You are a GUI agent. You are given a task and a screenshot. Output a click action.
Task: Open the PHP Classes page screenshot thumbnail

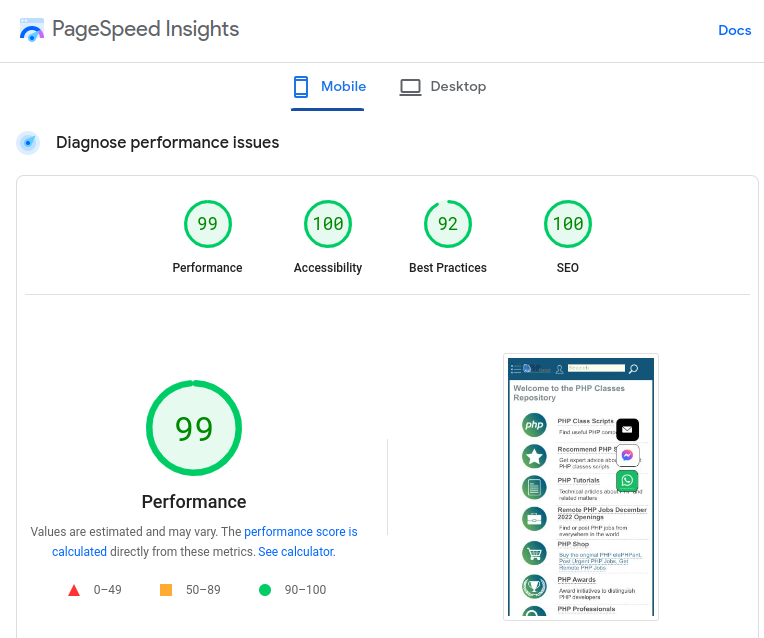tap(581, 487)
